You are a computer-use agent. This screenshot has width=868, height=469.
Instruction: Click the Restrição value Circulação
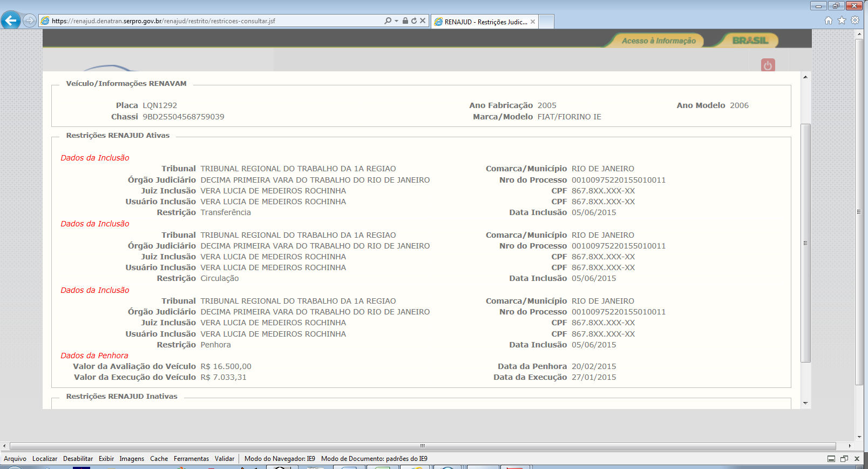click(220, 278)
